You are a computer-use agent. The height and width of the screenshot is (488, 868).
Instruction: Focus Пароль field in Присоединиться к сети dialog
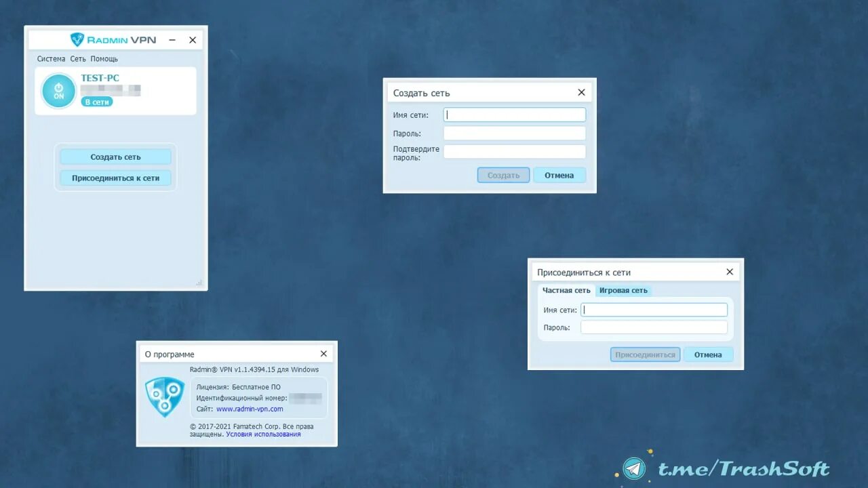(654, 327)
